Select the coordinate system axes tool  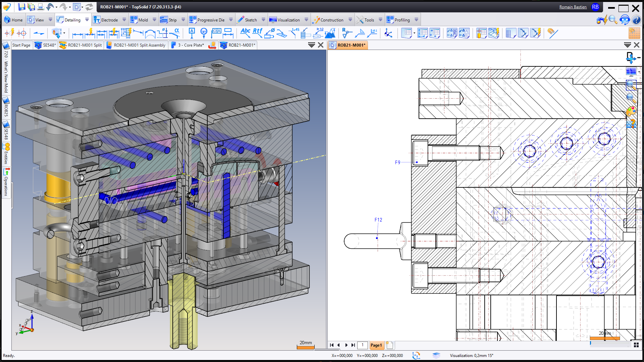388,33
